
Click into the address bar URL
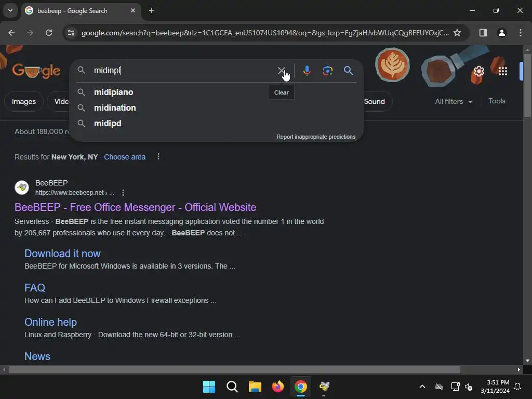[265, 33]
